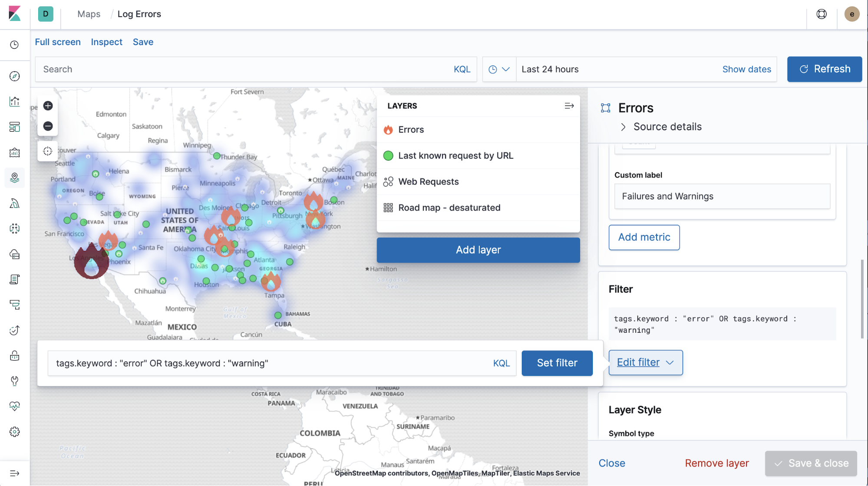868x486 pixels.
Task: Click the Inspect tab
Action: [106, 42]
